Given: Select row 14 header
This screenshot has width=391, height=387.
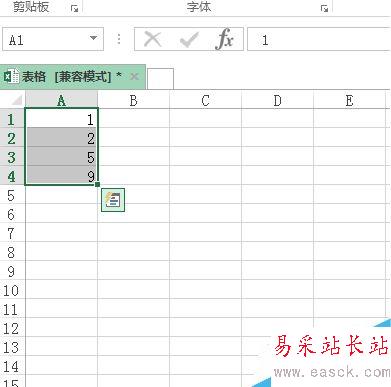Looking at the screenshot, I should point(12,365).
